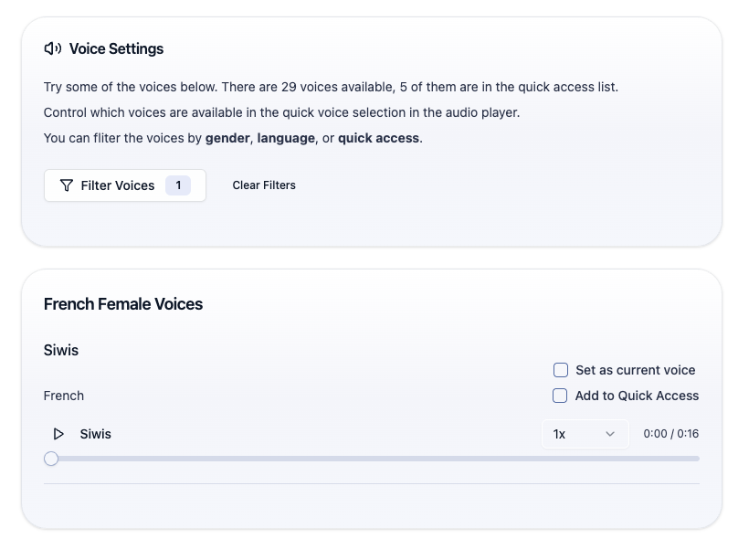Click the French Female Voices section title
The width and height of the screenshot is (738, 560).
coord(123,304)
